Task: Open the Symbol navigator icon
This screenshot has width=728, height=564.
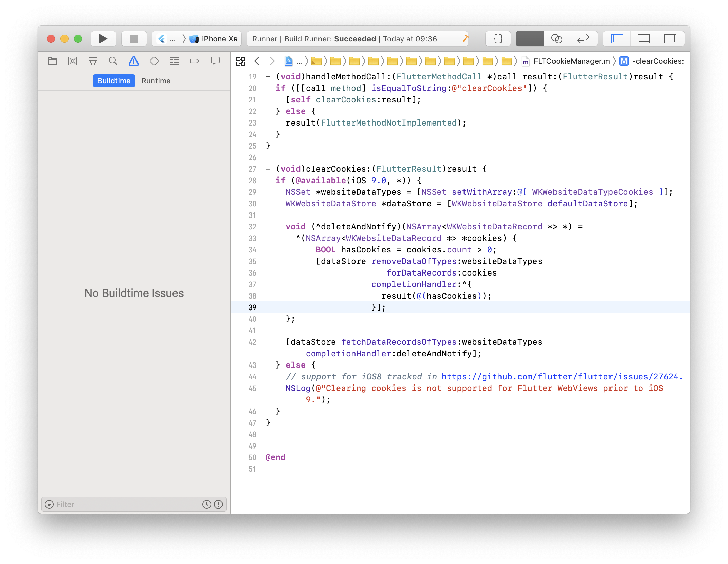Action: (x=93, y=61)
